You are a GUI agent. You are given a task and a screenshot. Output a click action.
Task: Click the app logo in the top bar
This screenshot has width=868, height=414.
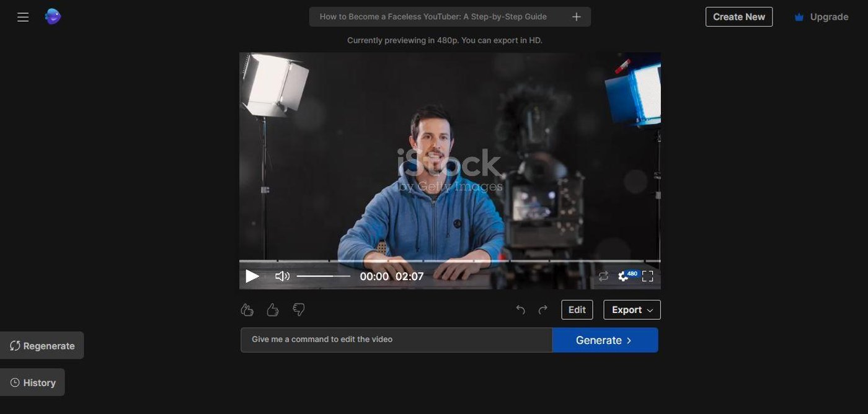(53, 16)
